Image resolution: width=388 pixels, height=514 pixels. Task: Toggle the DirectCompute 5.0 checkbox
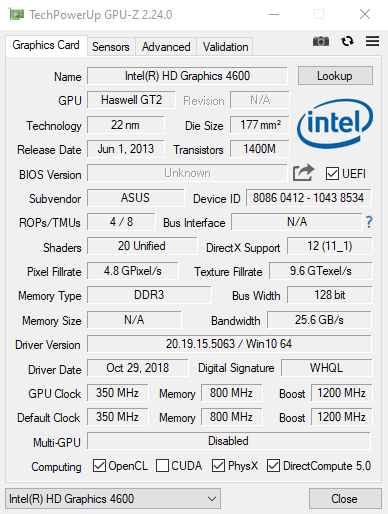[x=273, y=466]
